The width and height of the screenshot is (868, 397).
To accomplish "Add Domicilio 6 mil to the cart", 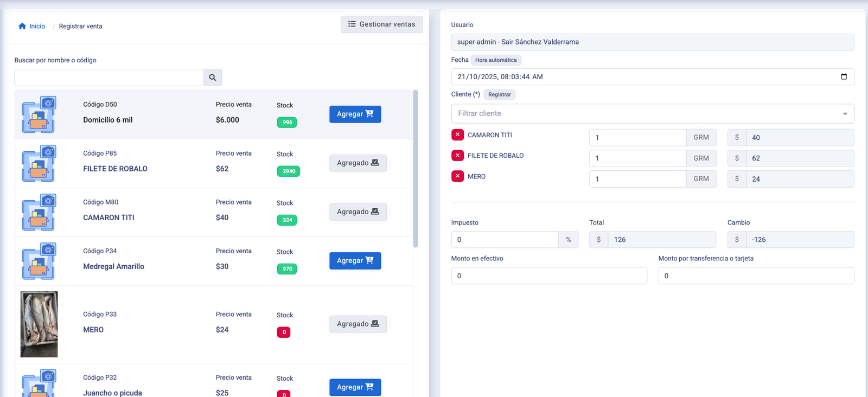I will coord(355,114).
